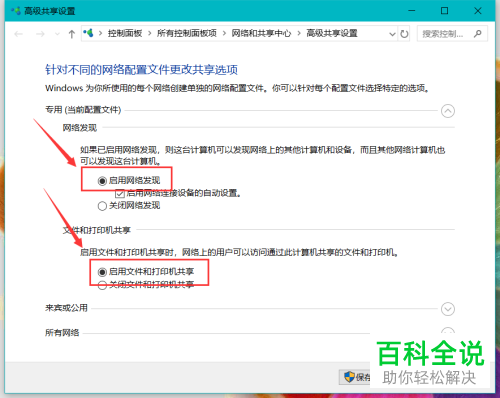Minimize the 高级共享设置 window
This screenshot has width=500, height=398.
coord(412,11)
